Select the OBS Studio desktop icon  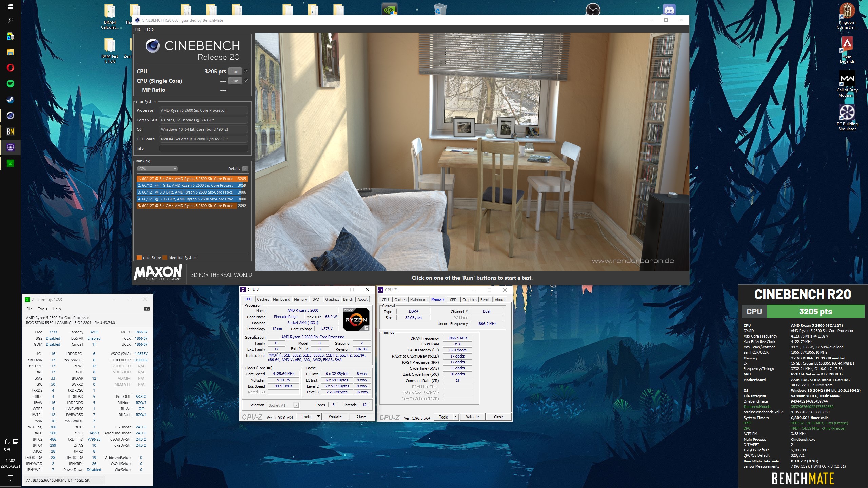593,9
